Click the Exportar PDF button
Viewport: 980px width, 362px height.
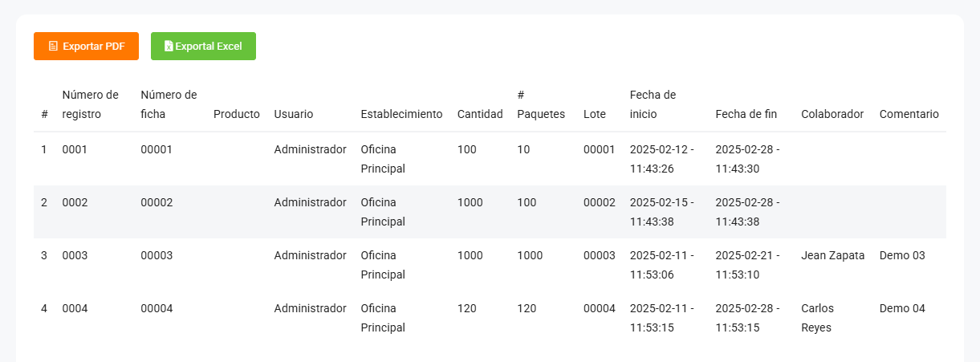[x=86, y=47]
